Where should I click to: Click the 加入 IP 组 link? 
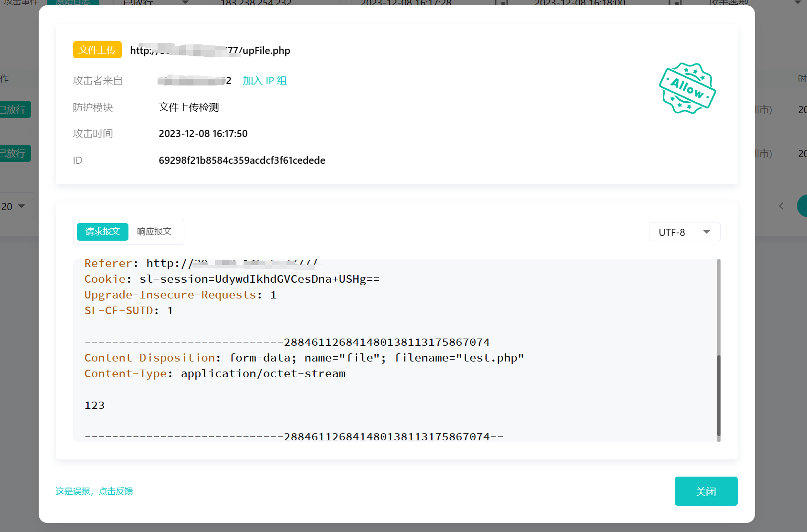tap(265, 81)
